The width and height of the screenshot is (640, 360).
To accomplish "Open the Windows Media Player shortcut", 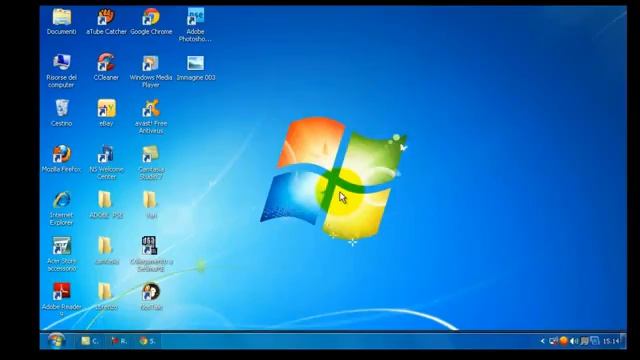I will (151, 71).
